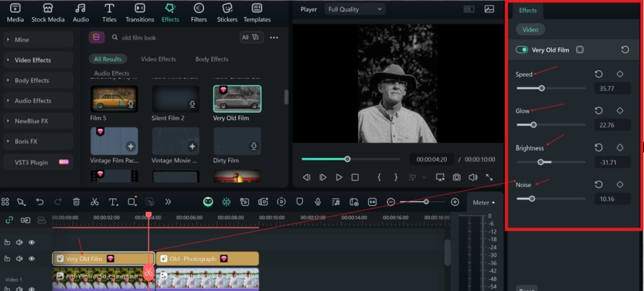The height and width of the screenshot is (291, 644).
Task: Reset the Speed parameter
Action: pos(599,74)
